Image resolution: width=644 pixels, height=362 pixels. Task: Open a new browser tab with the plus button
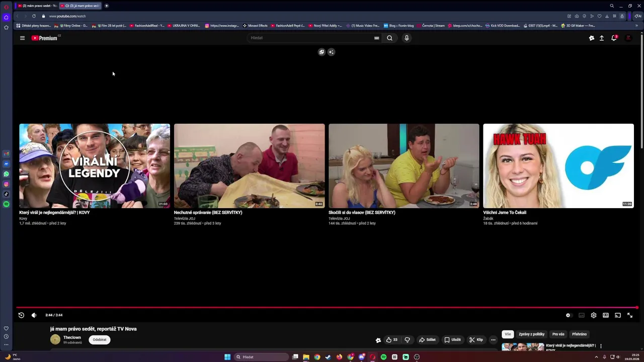(x=106, y=6)
